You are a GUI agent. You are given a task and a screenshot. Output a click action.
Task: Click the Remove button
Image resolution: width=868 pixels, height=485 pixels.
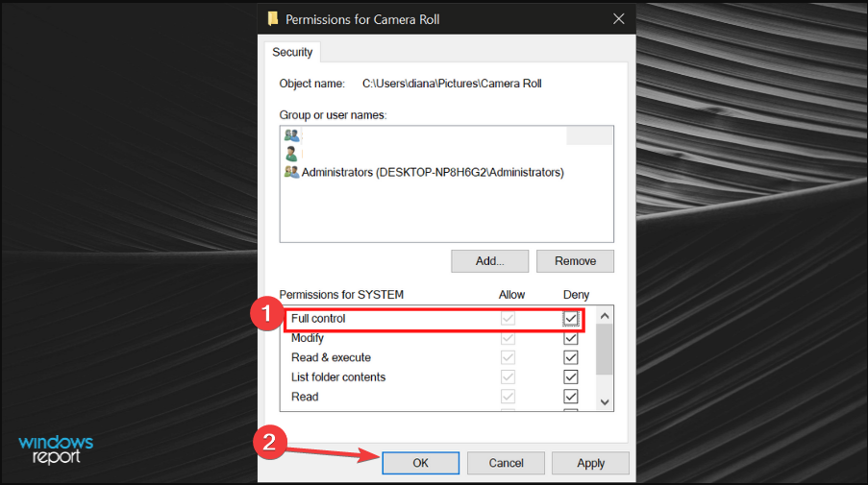pos(575,261)
